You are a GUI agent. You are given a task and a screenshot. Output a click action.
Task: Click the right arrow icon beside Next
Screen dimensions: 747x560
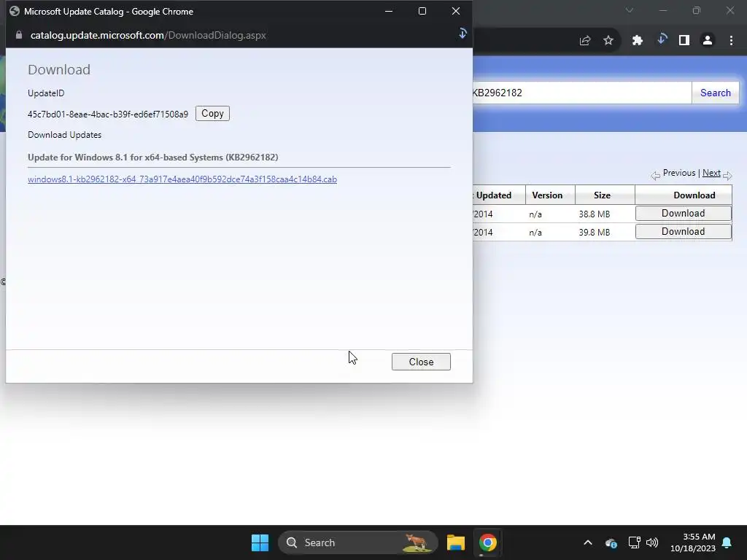point(727,176)
